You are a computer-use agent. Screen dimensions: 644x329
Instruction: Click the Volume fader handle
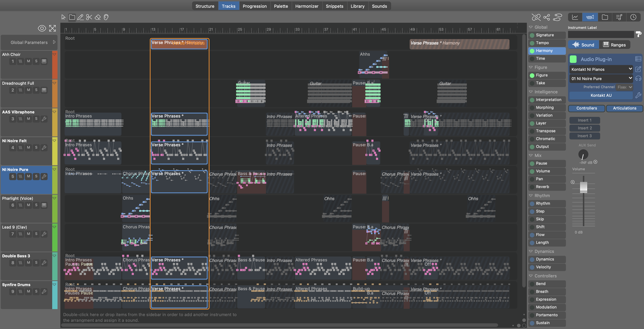click(x=583, y=187)
